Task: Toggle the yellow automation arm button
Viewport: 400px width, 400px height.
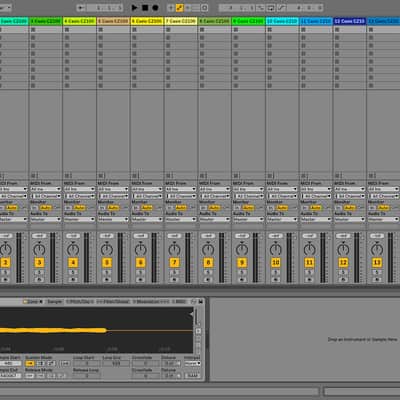Action: [x=179, y=7]
